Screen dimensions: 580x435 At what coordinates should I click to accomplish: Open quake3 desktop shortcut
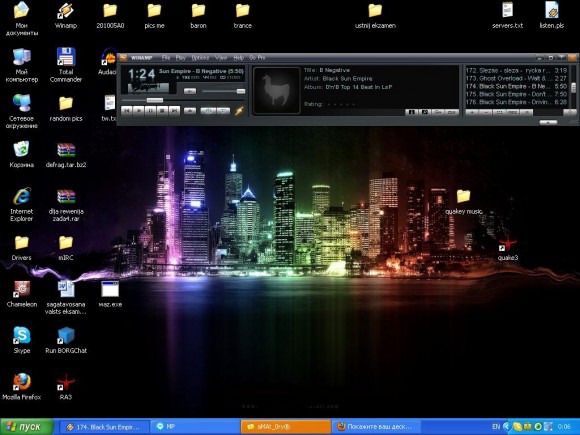pyautogui.click(x=508, y=247)
